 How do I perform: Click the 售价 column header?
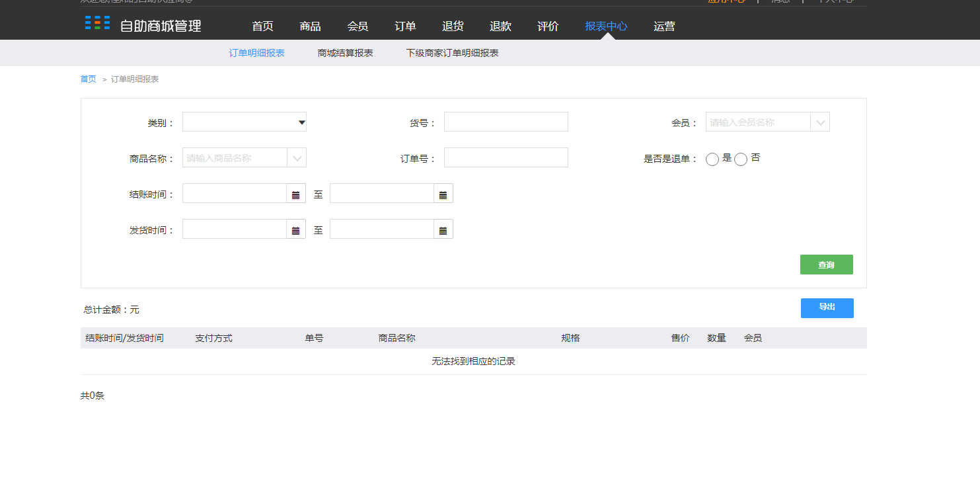tap(680, 338)
